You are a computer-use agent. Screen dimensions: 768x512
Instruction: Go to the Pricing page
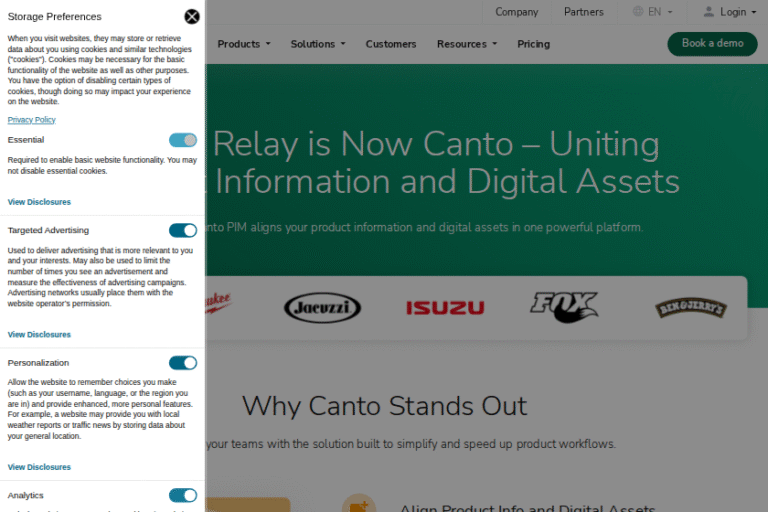coord(534,44)
